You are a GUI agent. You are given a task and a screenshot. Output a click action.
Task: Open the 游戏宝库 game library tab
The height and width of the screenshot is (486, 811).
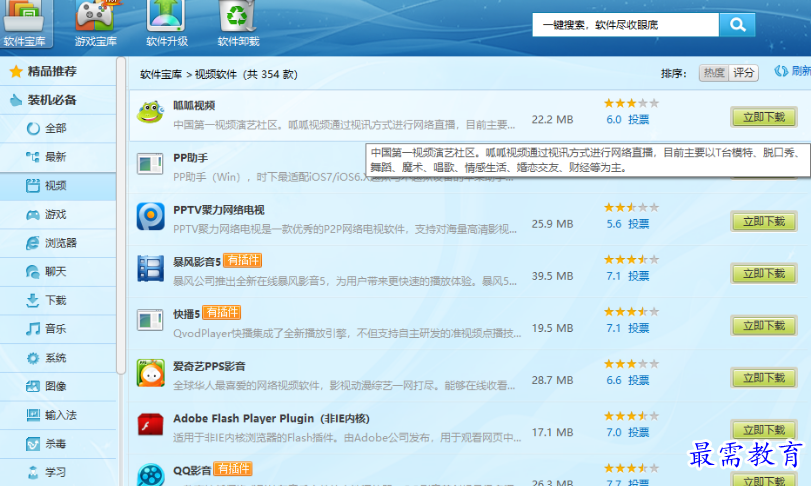[x=95, y=24]
